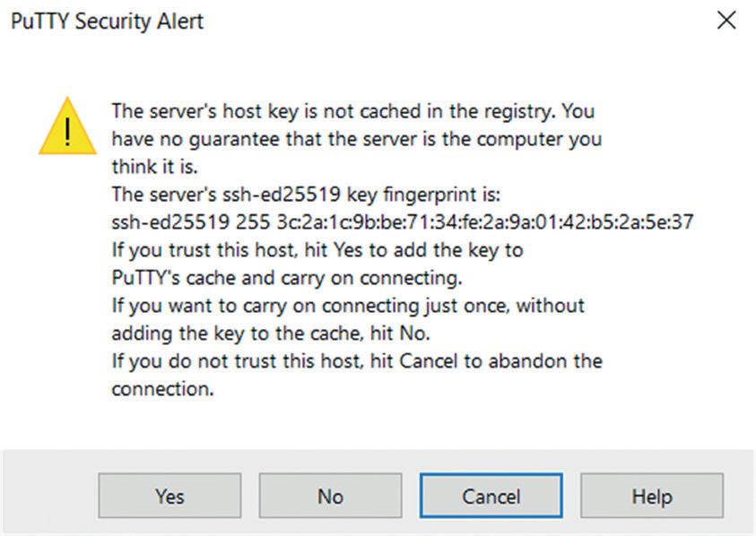The height and width of the screenshot is (536, 756).
Task: Click the "host key is not cached" line
Action: pos(352,111)
